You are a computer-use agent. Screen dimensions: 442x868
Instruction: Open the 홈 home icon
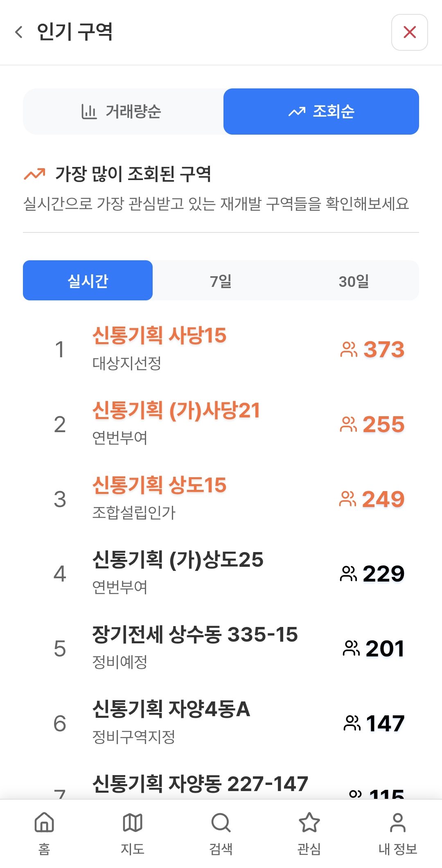click(x=44, y=823)
